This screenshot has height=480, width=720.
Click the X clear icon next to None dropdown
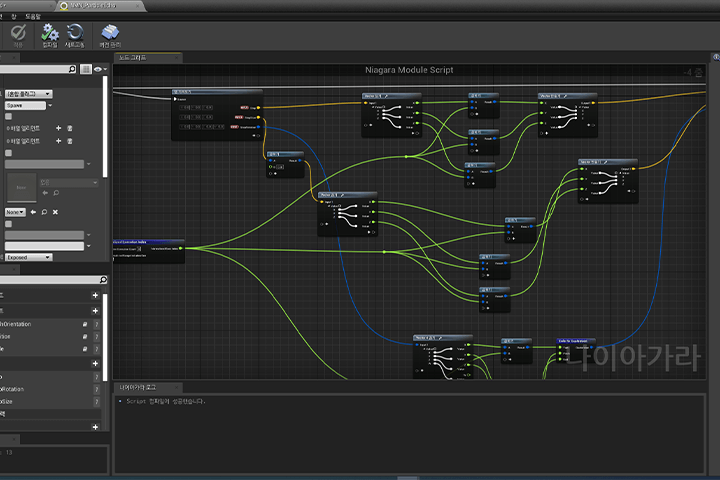click(55, 212)
